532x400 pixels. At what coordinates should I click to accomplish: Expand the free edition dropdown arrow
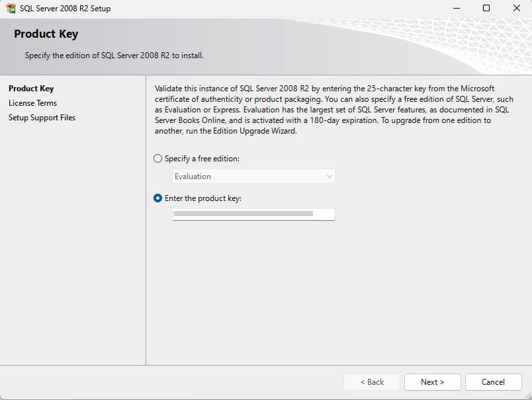pyautogui.click(x=329, y=177)
